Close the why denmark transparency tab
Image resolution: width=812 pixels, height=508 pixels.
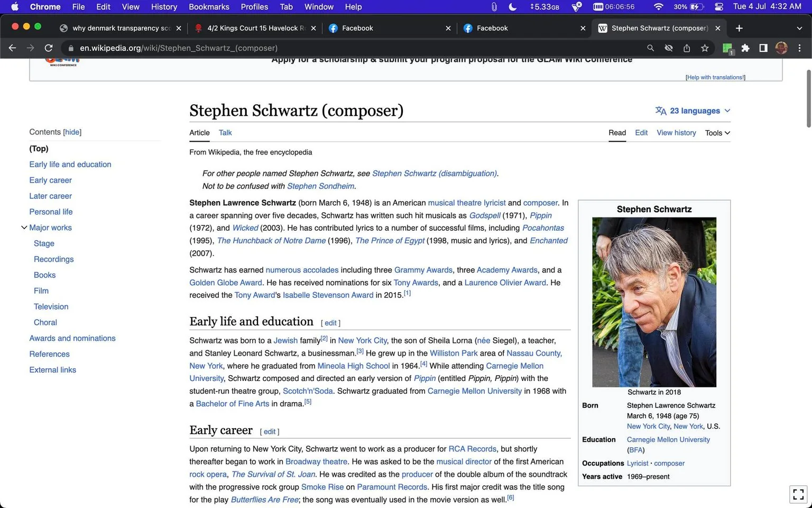(179, 28)
